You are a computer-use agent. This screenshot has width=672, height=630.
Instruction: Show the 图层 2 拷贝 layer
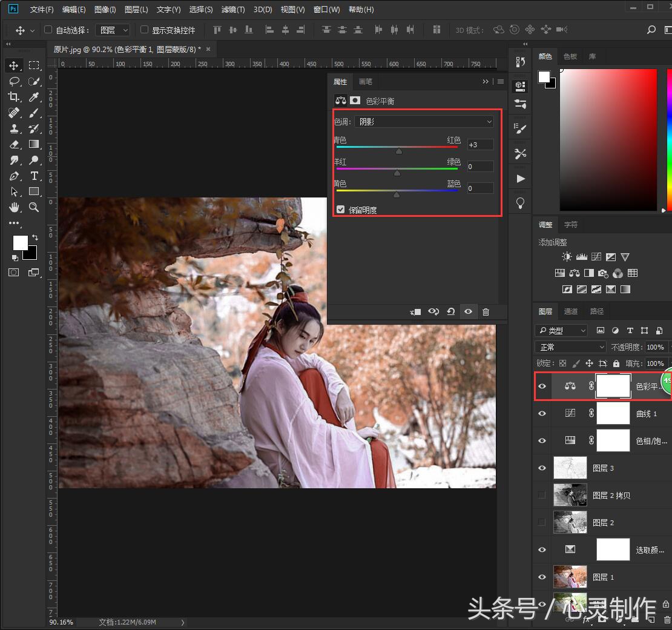point(541,495)
